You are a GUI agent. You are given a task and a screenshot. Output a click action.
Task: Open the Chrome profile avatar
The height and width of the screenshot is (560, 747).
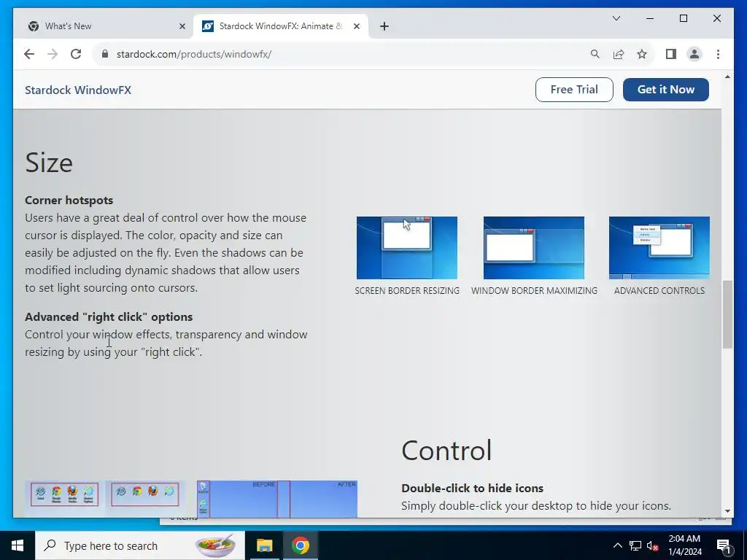694,54
